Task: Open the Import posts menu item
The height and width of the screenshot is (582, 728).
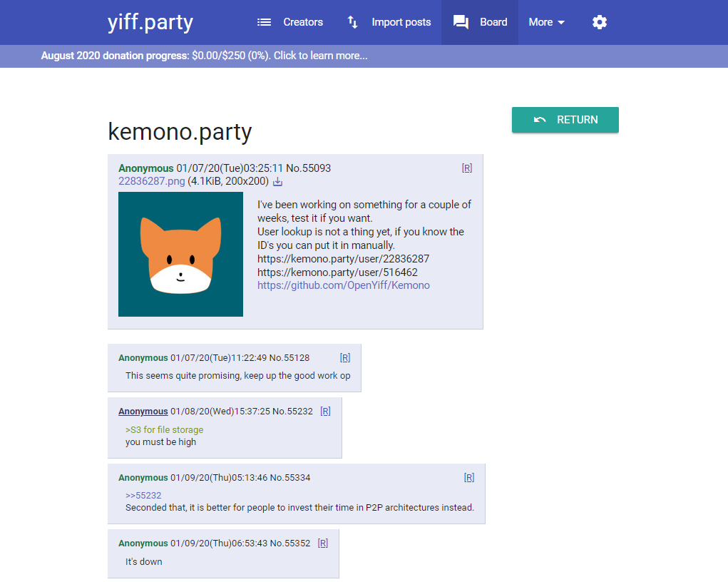Action: pos(389,22)
